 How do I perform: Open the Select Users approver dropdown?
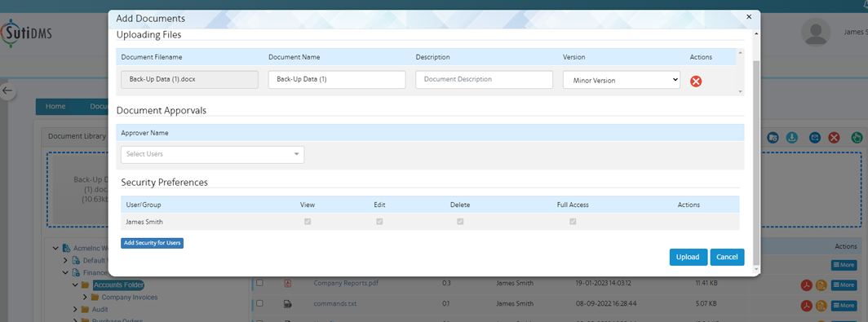tap(213, 154)
